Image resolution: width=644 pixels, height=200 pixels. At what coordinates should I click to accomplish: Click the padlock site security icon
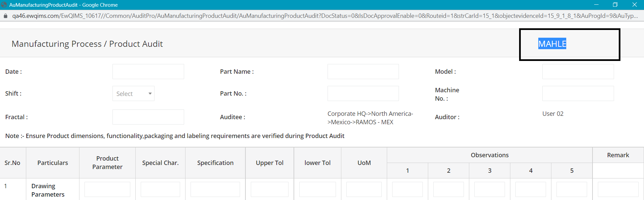click(x=5, y=16)
